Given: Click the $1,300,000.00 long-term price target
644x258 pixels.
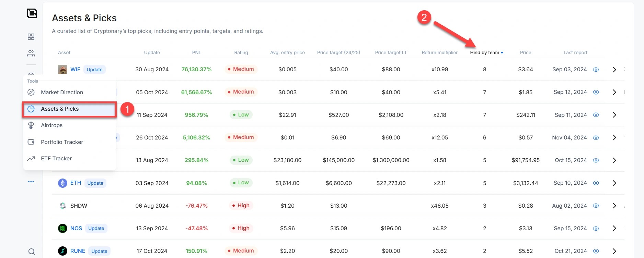Looking at the screenshot, I should point(391,160).
